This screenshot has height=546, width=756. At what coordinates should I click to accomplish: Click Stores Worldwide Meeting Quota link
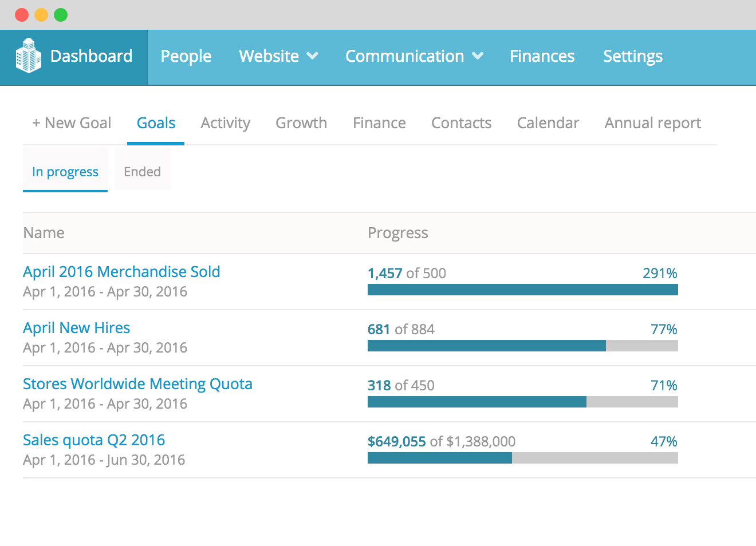pos(137,384)
